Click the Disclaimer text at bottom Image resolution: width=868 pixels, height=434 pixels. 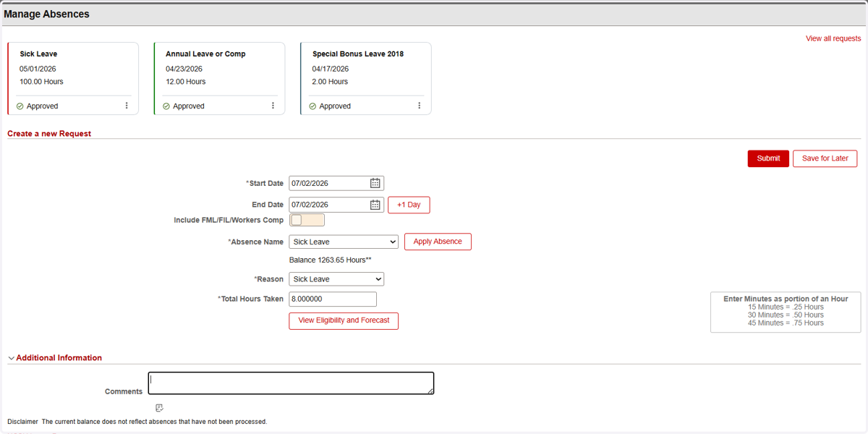137,421
